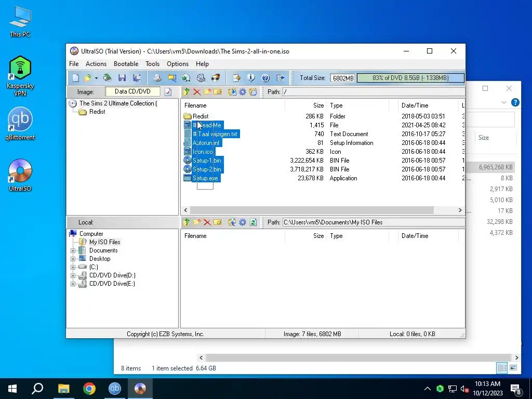Expand the CD/DVD Drive(D:) node
The image size is (532, 399).
[x=73, y=275]
